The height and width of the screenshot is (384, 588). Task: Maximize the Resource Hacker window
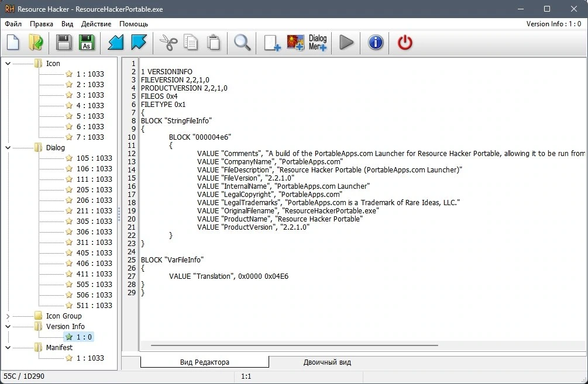546,9
